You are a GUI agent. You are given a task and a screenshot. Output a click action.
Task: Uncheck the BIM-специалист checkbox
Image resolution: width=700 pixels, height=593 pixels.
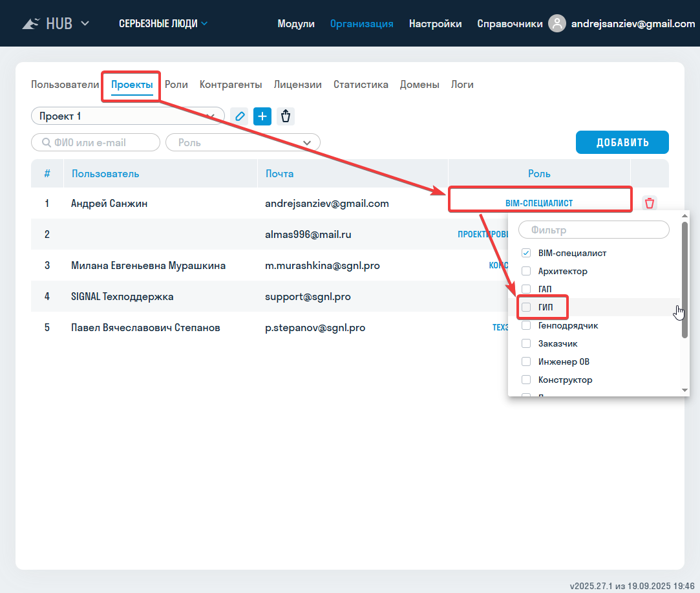click(x=526, y=253)
